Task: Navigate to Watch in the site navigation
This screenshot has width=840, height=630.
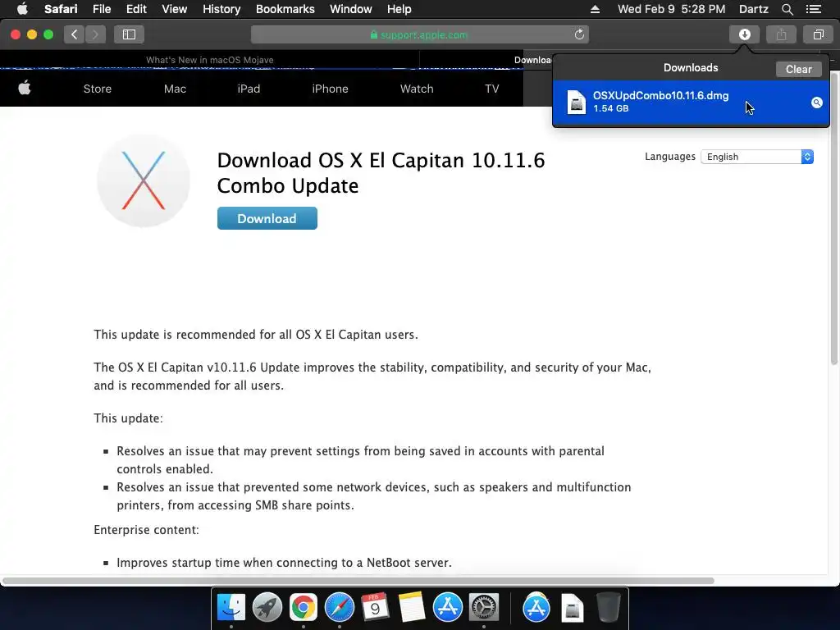Action: [x=417, y=89]
